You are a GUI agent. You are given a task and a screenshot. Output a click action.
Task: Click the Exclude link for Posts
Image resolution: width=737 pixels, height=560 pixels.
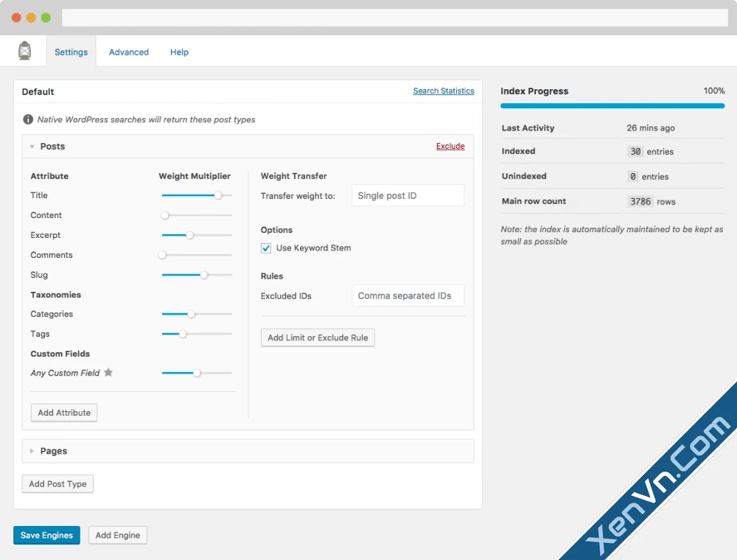pyautogui.click(x=450, y=146)
